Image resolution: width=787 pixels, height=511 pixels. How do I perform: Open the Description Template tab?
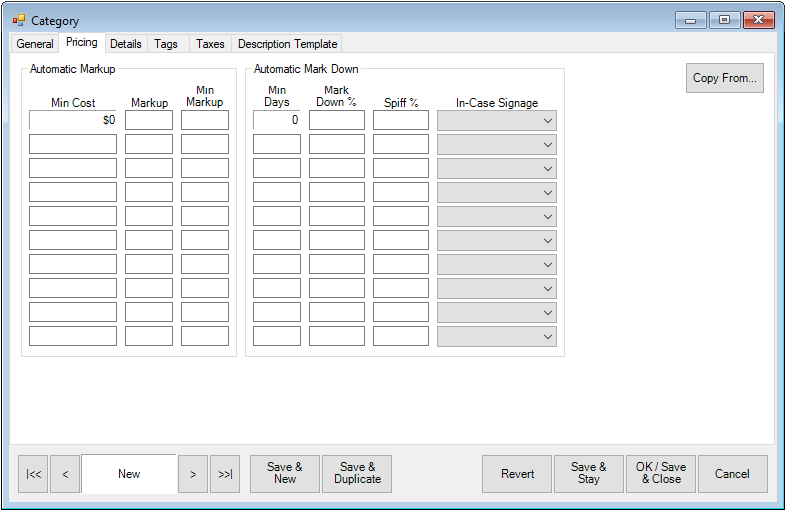(x=288, y=44)
